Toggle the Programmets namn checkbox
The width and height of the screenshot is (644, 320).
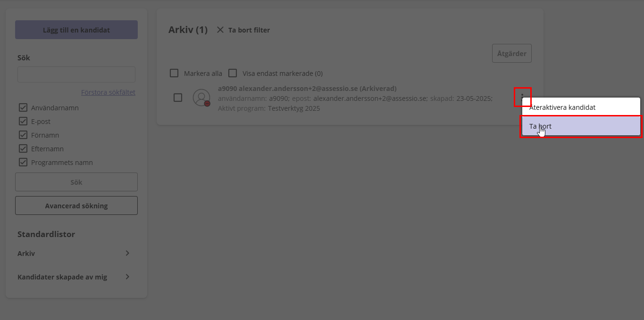pyautogui.click(x=23, y=162)
